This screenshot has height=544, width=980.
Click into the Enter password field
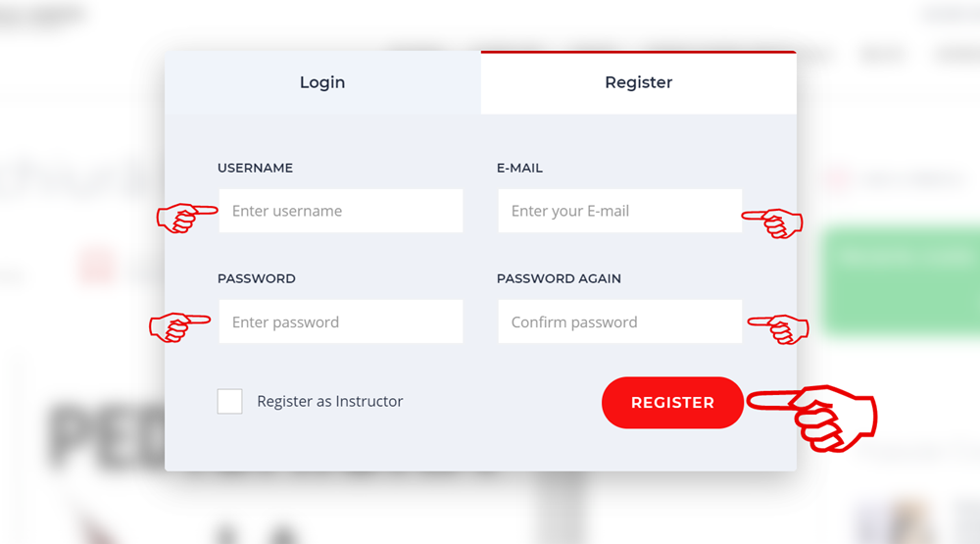click(341, 321)
